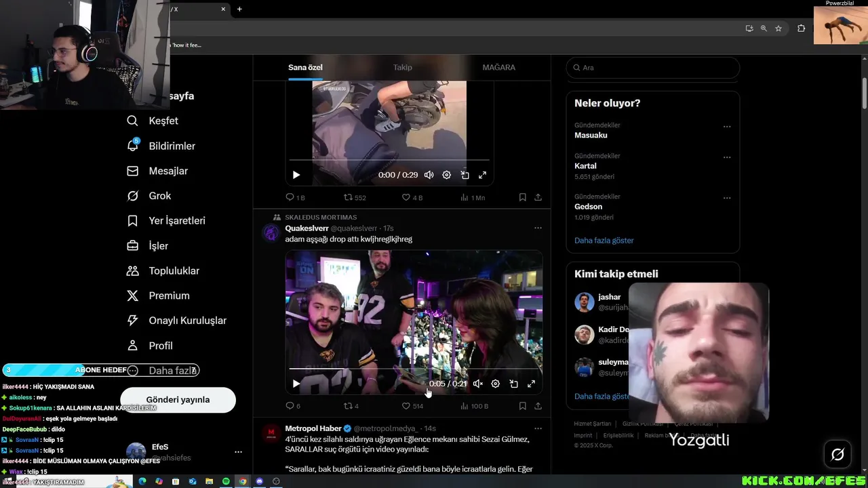Open Spotify from the taskbar
868x488 pixels.
coord(226,481)
